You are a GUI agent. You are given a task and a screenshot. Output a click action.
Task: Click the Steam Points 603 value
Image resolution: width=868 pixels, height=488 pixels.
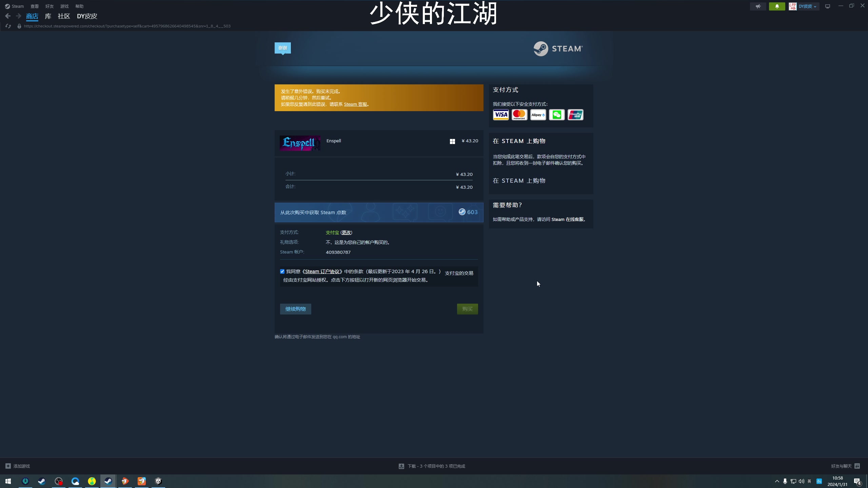coord(472,212)
